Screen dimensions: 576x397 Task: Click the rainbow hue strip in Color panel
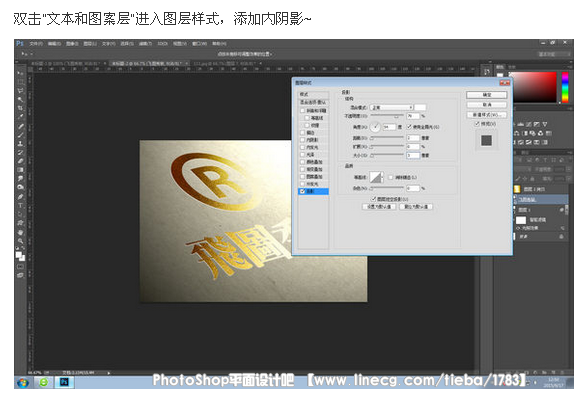(x=565, y=87)
